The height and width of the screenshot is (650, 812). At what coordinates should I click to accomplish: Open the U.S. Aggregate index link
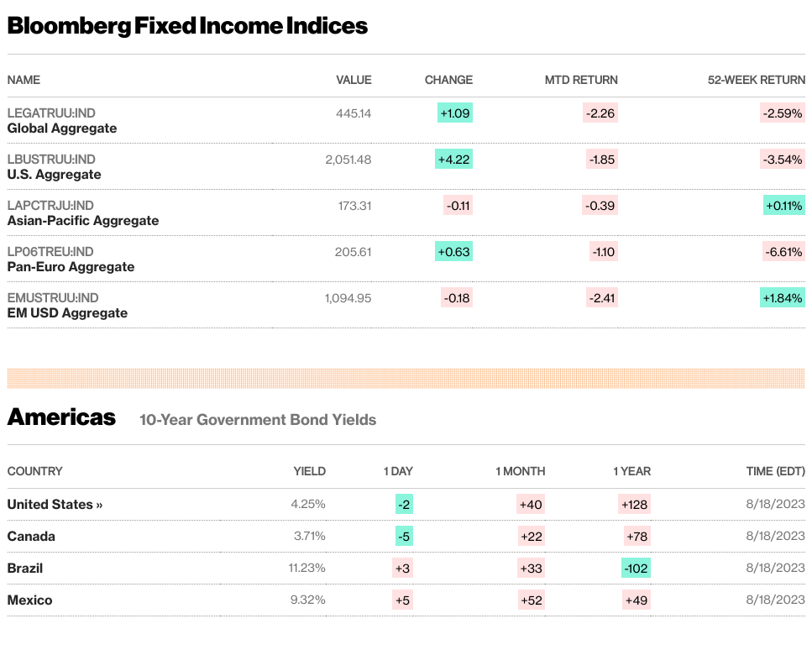(54, 175)
